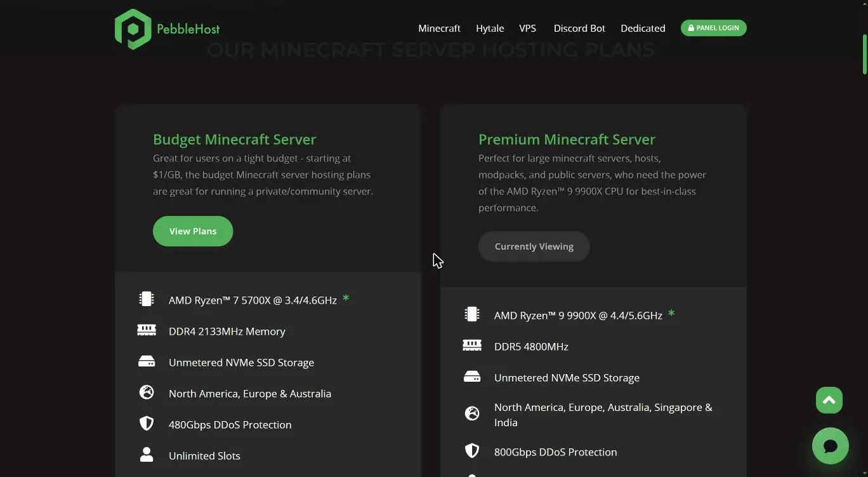This screenshot has width=868, height=477.
Task: Click the CPU chip icon beside Ryzen 9 9900X
Action: click(472, 314)
